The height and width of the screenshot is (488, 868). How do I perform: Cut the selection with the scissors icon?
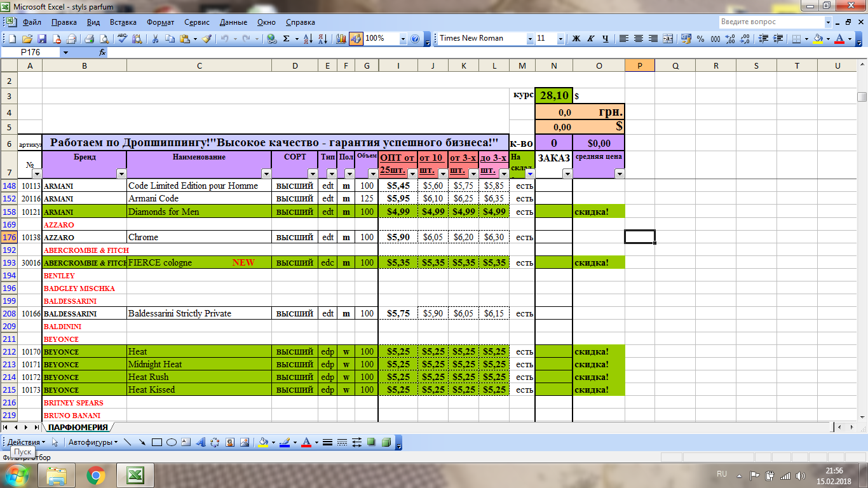(155, 39)
